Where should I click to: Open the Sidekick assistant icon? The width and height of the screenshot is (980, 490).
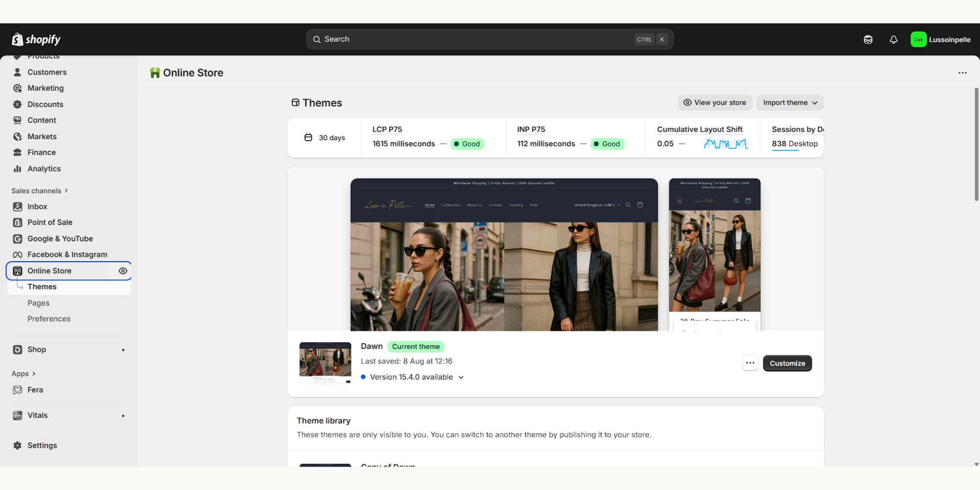tap(868, 40)
